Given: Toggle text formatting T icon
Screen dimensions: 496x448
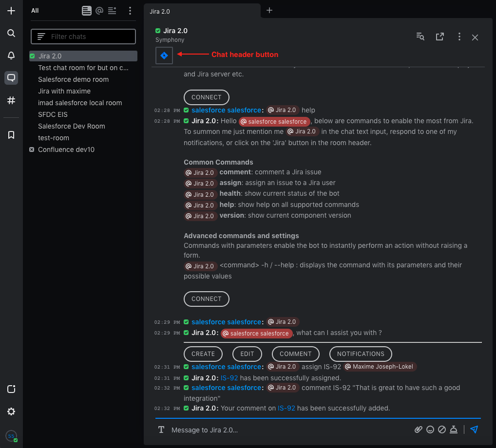Looking at the screenshot, I should click(161, 429).
